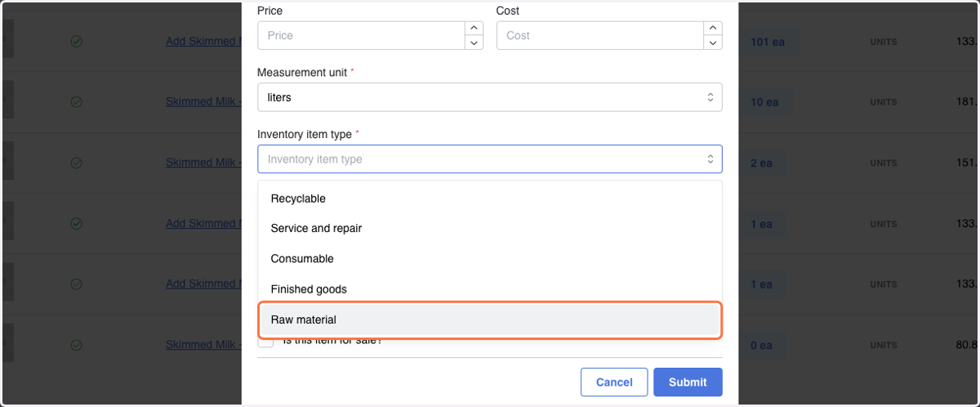The width and height of the screenshot is (980, 407).
Task: Decrease Cost with the down stepper arrow
Action: click(x=713, y=43)
